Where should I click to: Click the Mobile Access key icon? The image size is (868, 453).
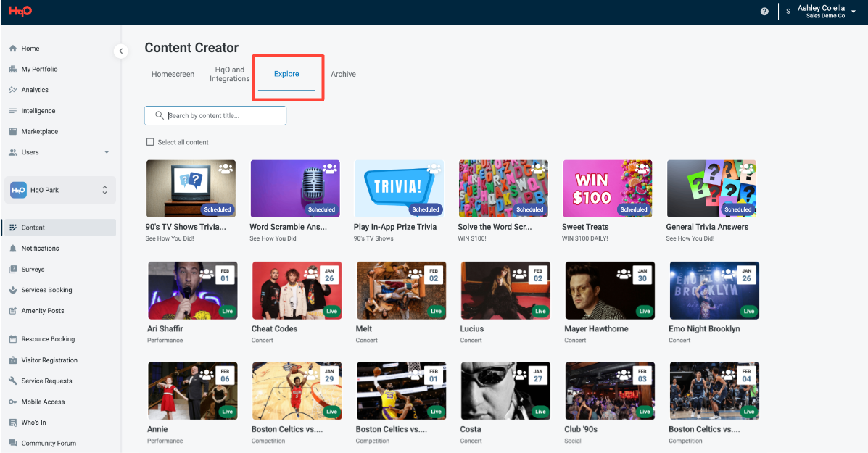coord(13,402)
